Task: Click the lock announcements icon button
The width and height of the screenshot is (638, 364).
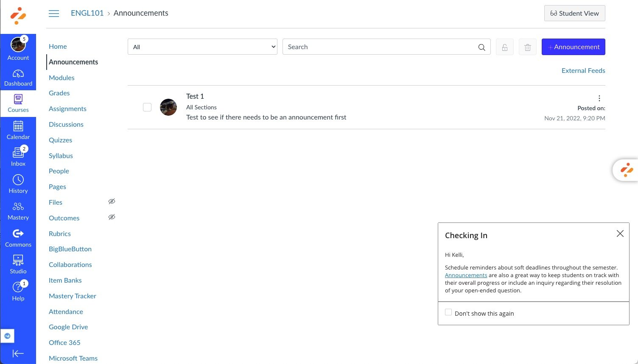Action: click(505, 47)
